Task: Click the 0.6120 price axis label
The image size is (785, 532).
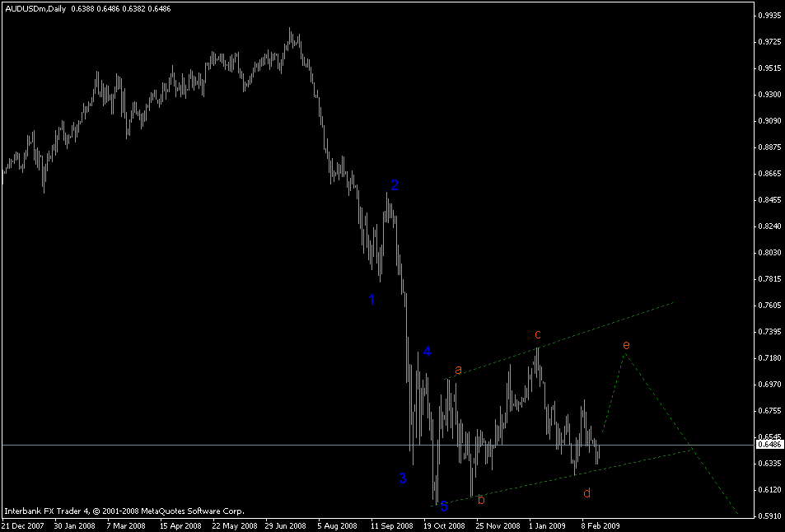Action: point(768,491)
